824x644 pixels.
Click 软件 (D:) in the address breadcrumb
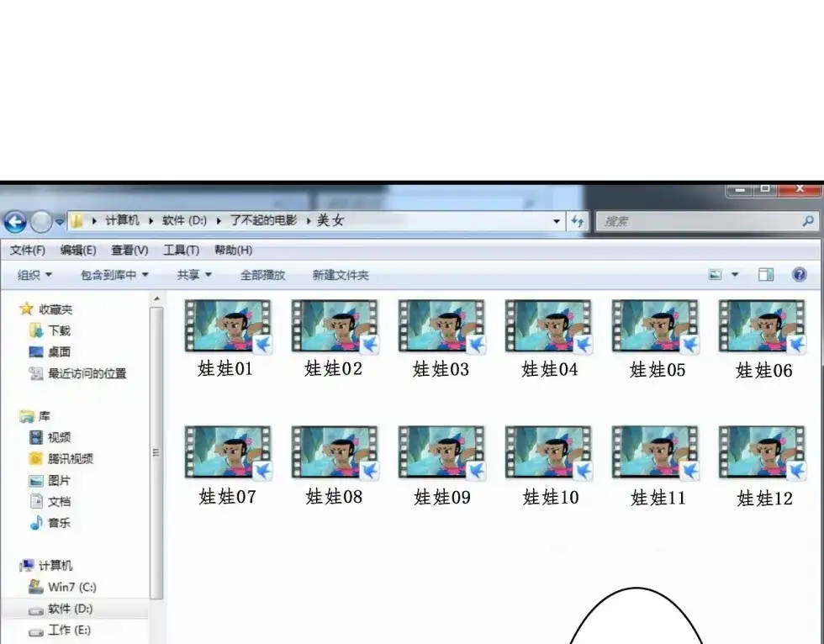click(184, 220)
